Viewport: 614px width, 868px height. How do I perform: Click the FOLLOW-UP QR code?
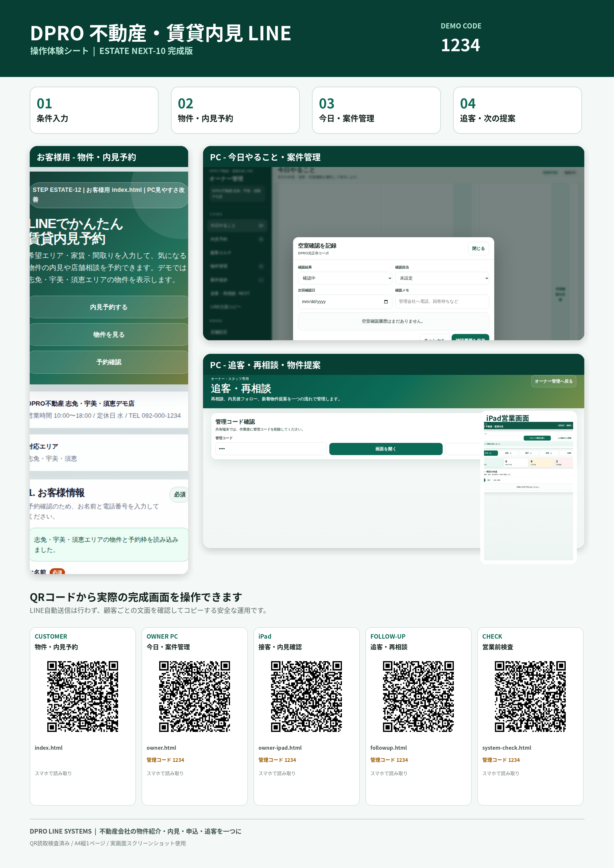(418, 696)
